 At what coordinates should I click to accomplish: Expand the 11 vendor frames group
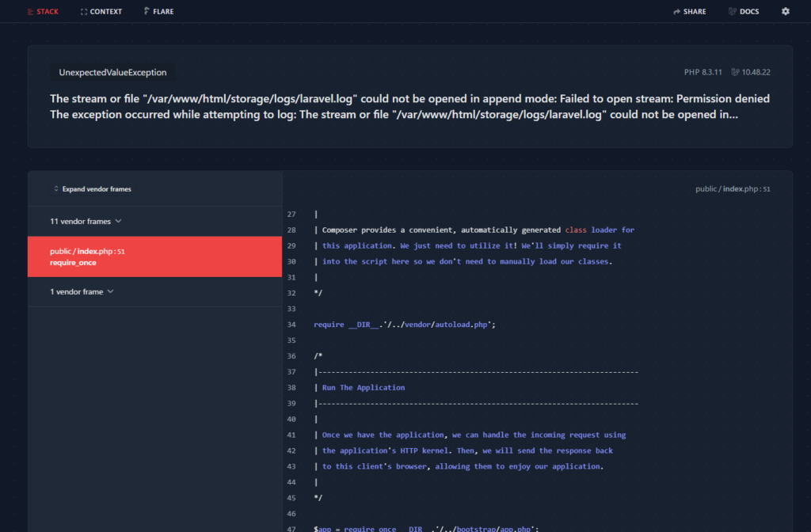(x=79, y=222)
